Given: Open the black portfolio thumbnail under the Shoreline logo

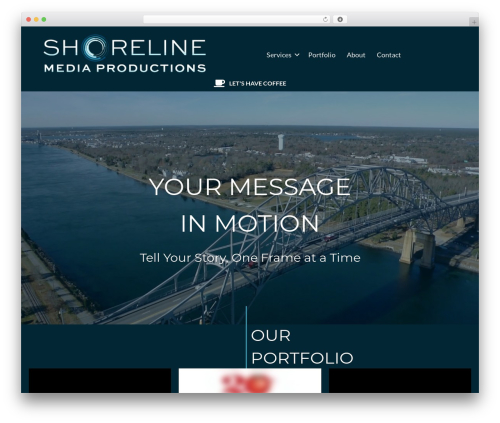Looking at the screenshot, I should (x=100, y=380).
